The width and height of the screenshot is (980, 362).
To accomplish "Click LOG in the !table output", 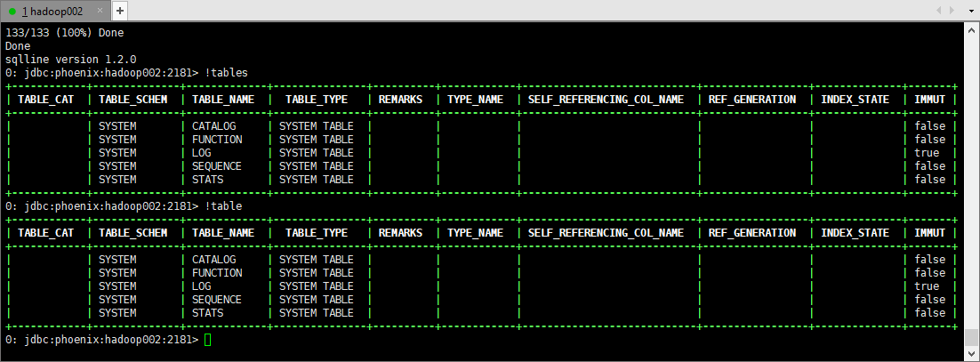I will [201, 286].
